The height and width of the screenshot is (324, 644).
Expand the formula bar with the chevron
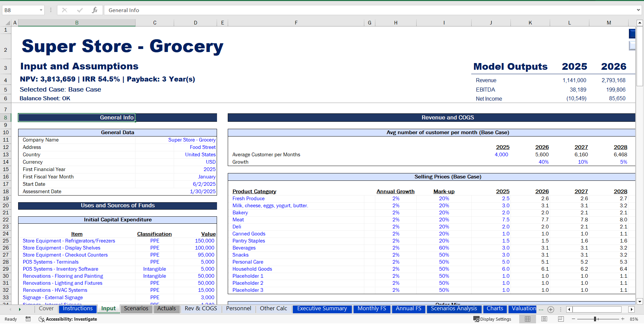coord(638,10)
